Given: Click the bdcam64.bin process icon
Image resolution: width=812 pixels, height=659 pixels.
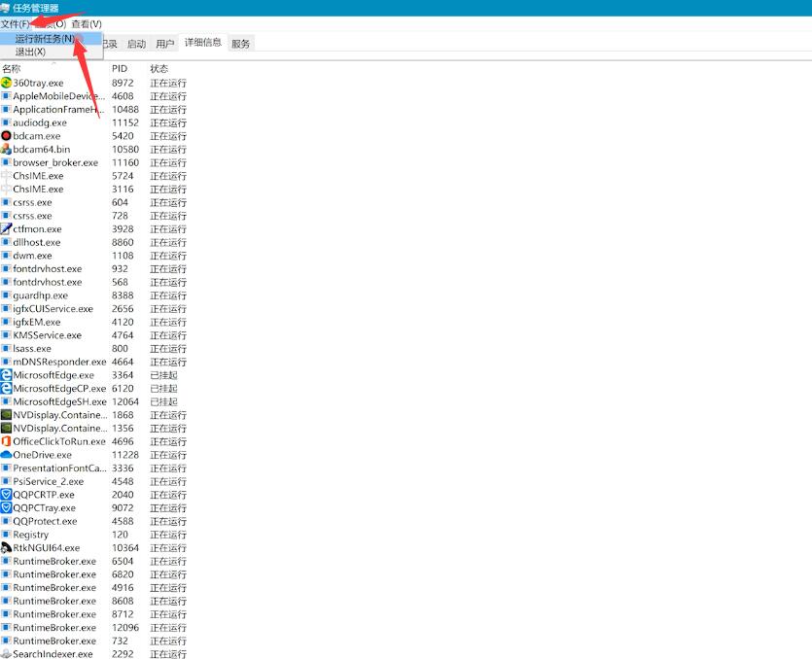Looking at the screenshot, I should 6,149.
